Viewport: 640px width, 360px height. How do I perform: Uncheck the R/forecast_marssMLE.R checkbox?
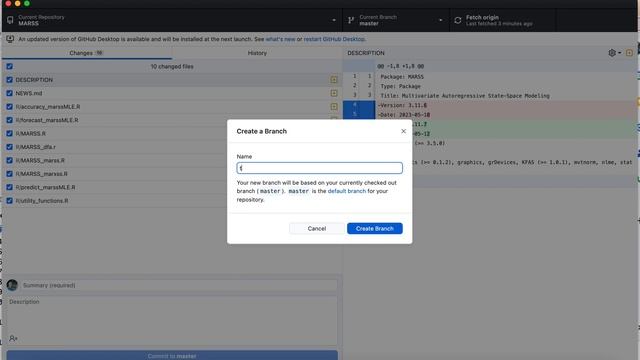tap(9, 120)
